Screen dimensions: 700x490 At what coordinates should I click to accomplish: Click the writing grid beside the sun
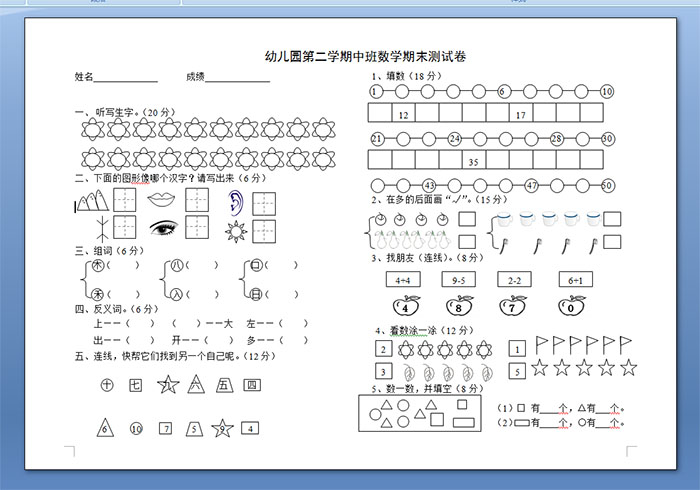click(x=264, y=232)
